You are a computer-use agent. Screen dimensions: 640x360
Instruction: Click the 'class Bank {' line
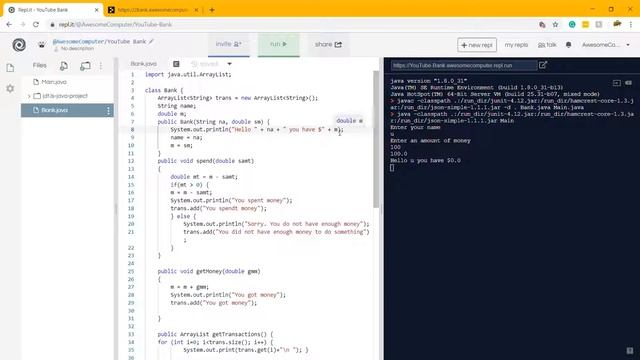click(164, 90)
